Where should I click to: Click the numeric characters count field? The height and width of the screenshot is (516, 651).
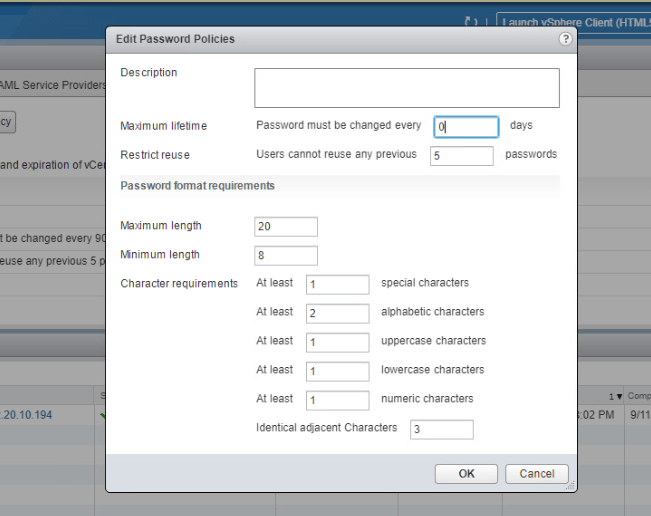(x=337, y=401)
